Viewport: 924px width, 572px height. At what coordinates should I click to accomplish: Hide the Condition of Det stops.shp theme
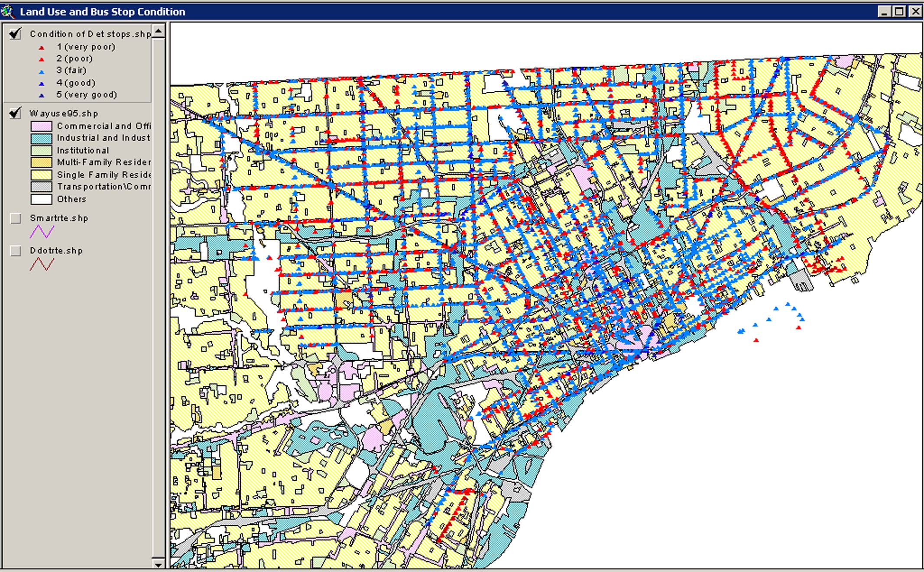pyautogui.click(x=15, y=34)
